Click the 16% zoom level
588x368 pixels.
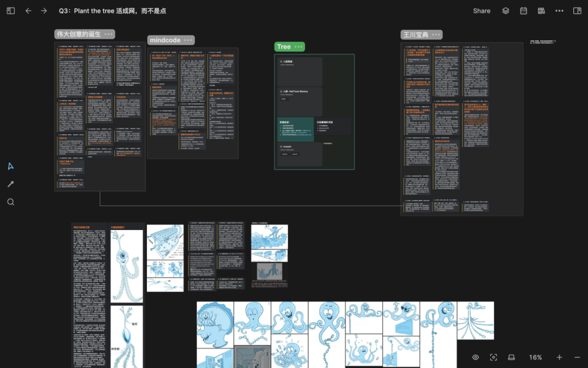(536, 357)
